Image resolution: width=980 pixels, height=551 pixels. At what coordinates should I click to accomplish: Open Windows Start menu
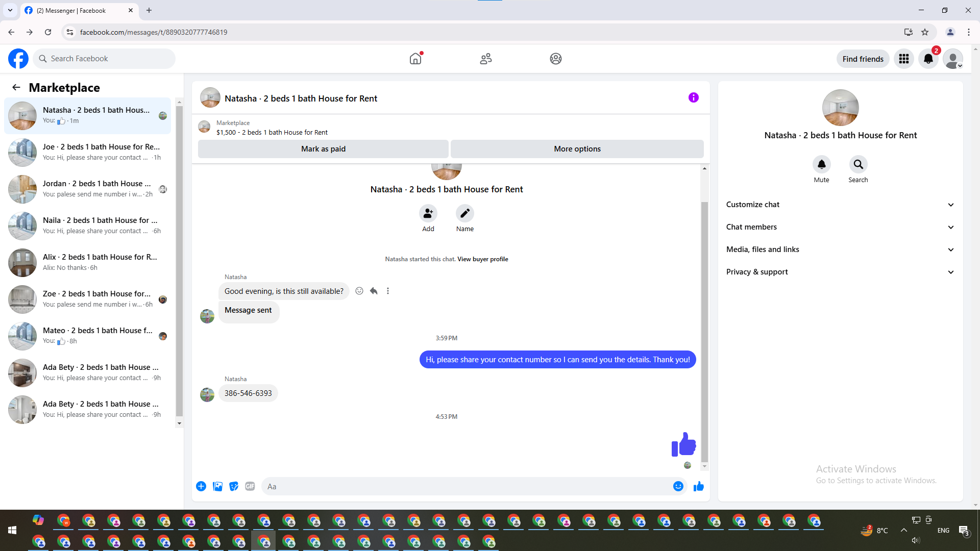pyautogui.click(x=12, y=530)
